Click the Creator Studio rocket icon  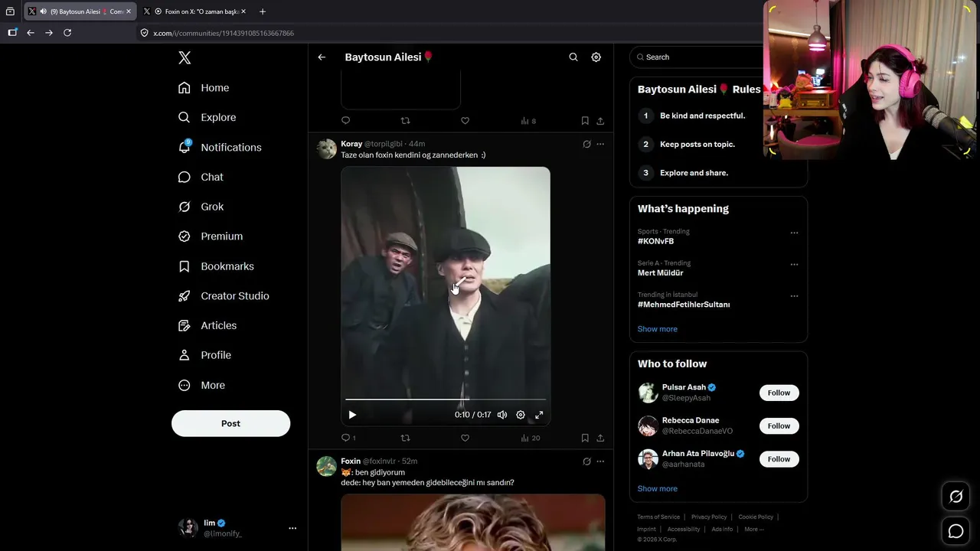tap(185, 296)
